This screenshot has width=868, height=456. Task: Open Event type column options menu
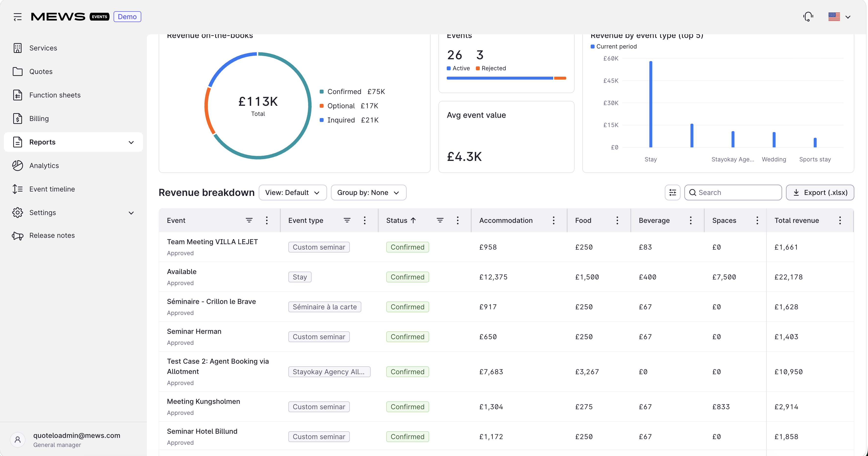[364, 220]
